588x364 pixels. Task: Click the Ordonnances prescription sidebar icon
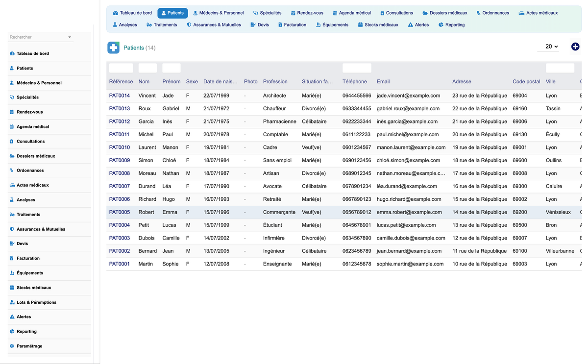(12, 170)
